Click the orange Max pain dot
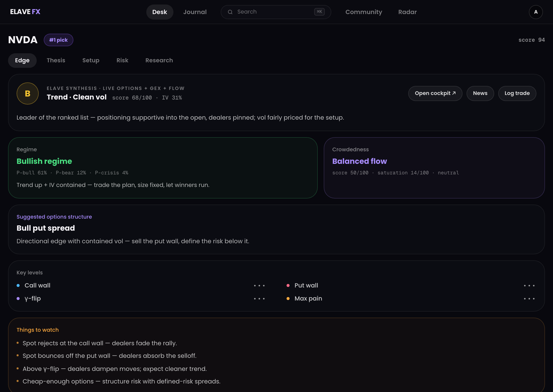Image resolution: width=553 pixels, height=392 pixels. [288, 299]
